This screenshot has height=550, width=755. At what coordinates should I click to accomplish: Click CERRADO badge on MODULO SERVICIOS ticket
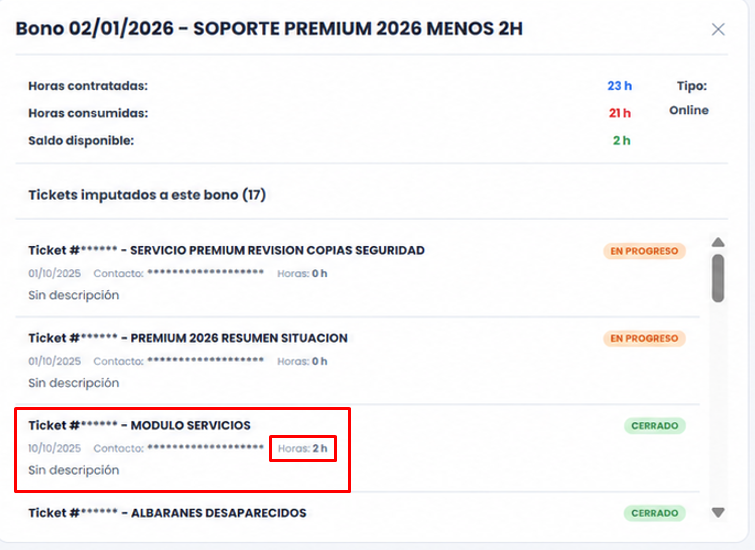tap(655, 426)
